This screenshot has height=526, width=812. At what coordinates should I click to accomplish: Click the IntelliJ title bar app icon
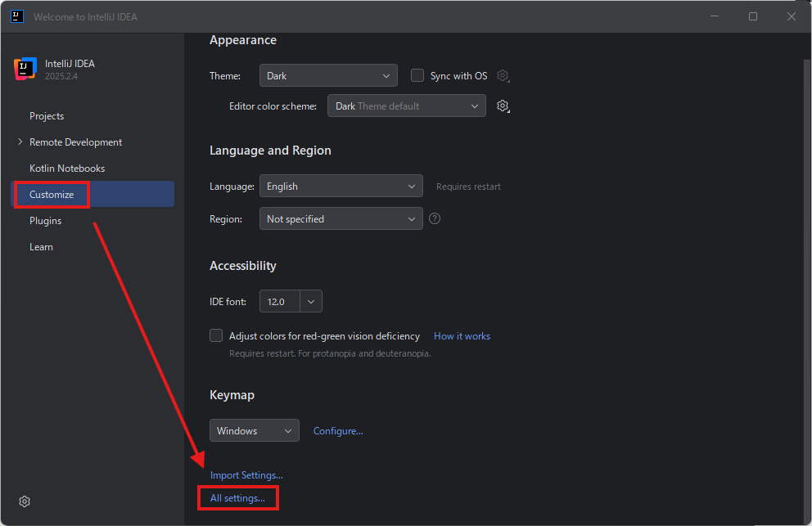(x=17, y=16)
